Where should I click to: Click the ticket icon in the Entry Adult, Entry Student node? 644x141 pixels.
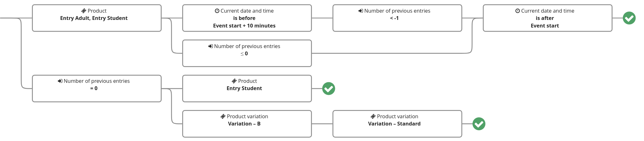[x=84, y=11]
